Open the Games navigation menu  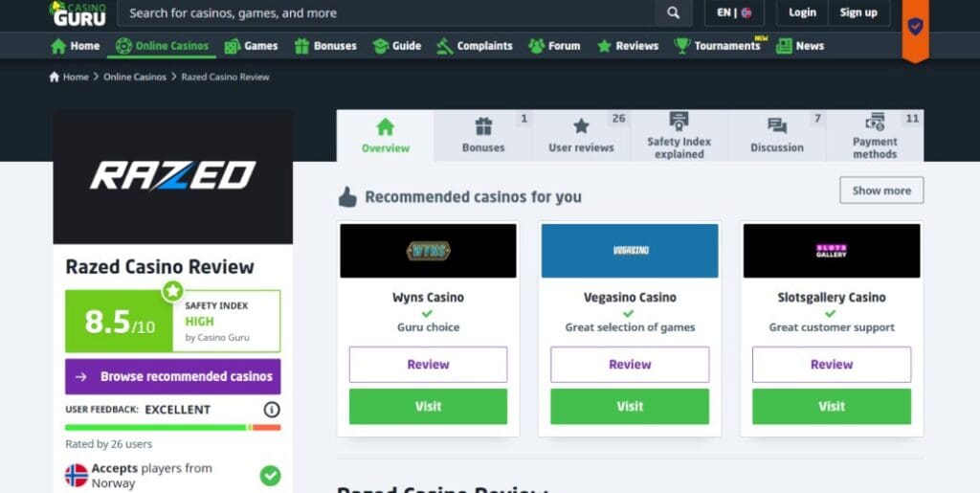(251, 46)
